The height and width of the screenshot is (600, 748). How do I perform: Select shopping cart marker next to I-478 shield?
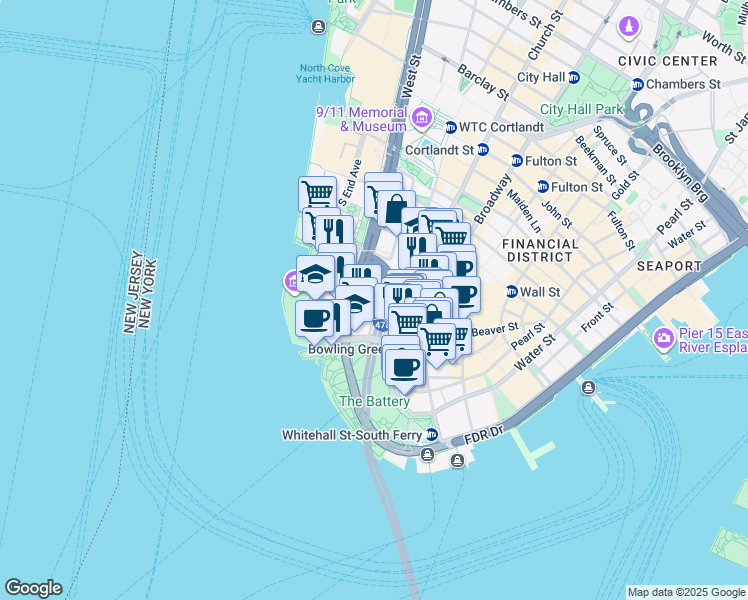(x=407, y=321)
